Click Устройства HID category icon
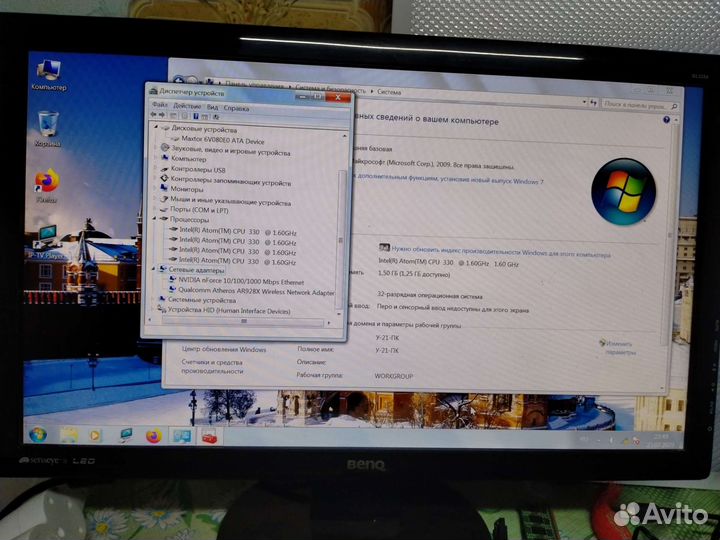 pos(162,309)
